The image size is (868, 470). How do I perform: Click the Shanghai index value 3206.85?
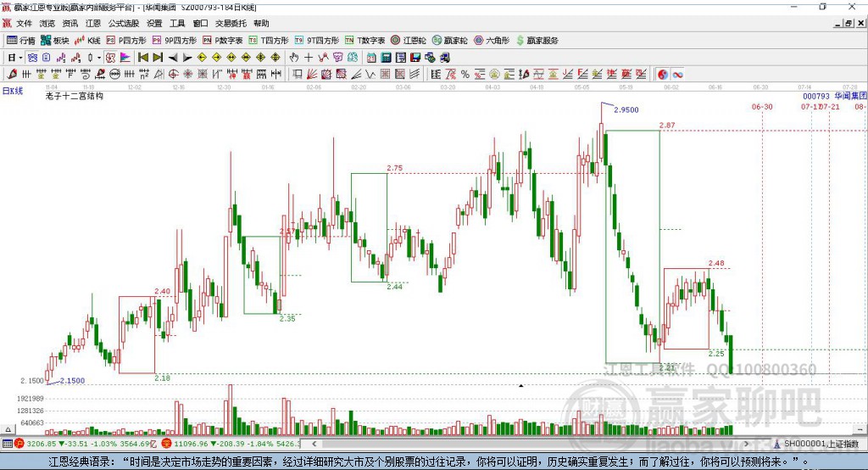point(42,444)
